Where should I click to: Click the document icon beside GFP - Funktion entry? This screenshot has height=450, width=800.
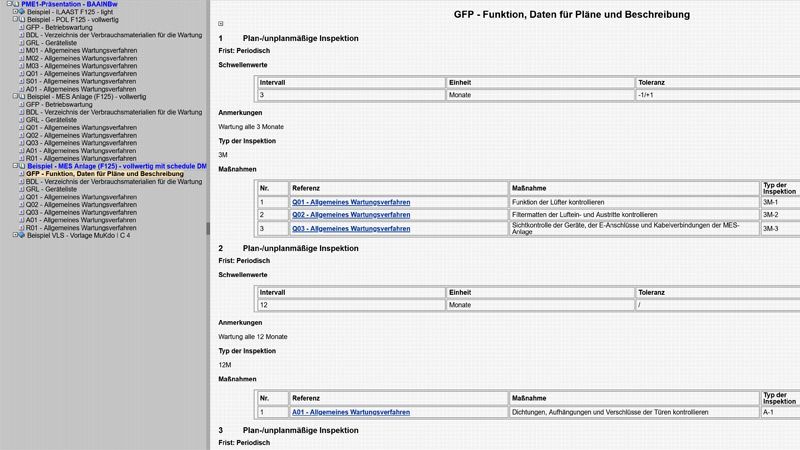pos(22,174)
